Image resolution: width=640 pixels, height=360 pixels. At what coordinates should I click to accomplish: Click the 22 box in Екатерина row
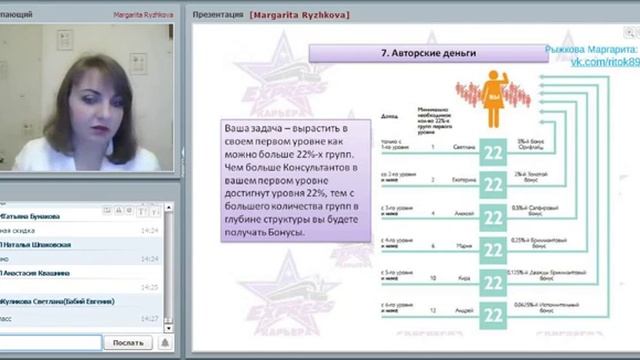point(493,185)
